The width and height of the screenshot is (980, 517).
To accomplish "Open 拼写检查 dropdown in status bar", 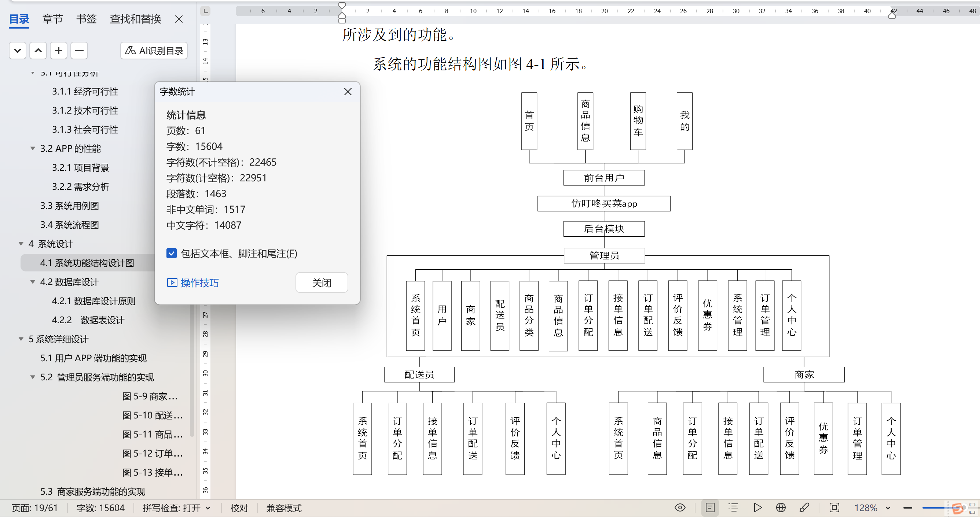I will tap(208, 508).
